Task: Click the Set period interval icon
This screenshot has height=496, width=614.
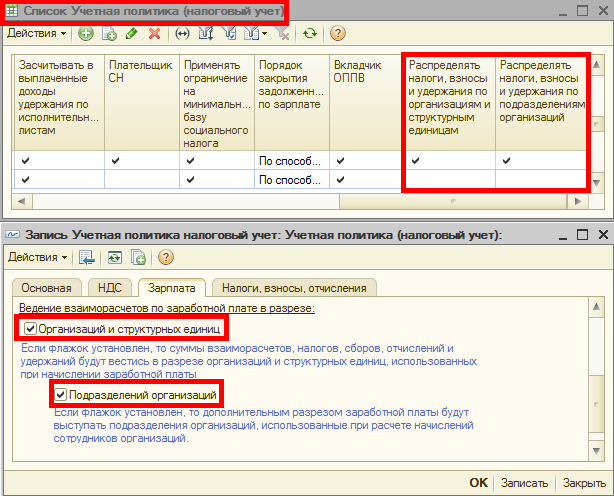Action: click(182, 33)
